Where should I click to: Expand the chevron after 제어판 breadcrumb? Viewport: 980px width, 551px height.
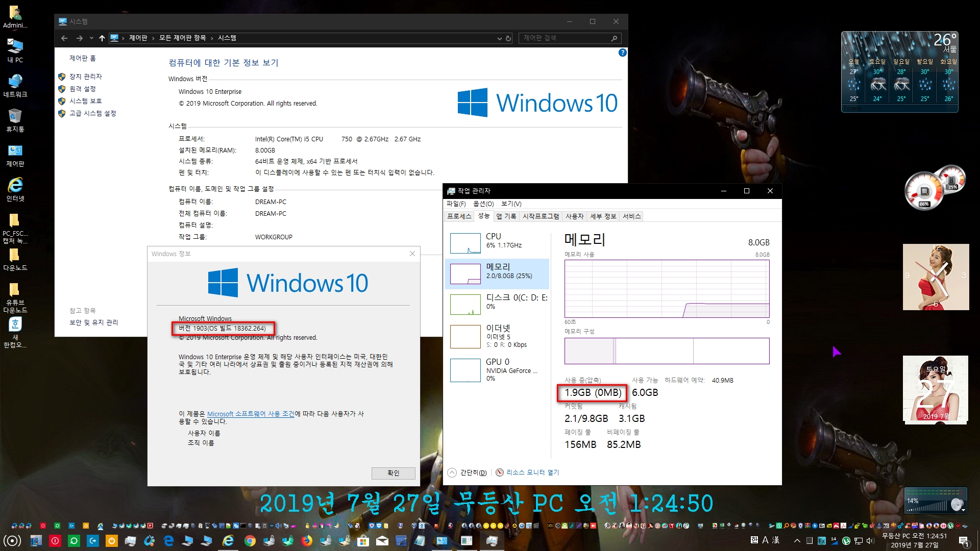[x=153, y=38]
